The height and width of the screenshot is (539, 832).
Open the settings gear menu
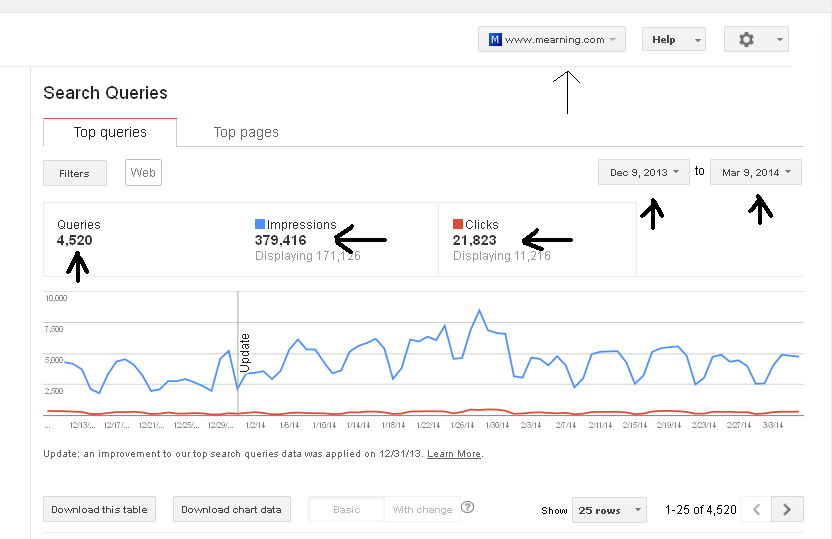(756, 39)
